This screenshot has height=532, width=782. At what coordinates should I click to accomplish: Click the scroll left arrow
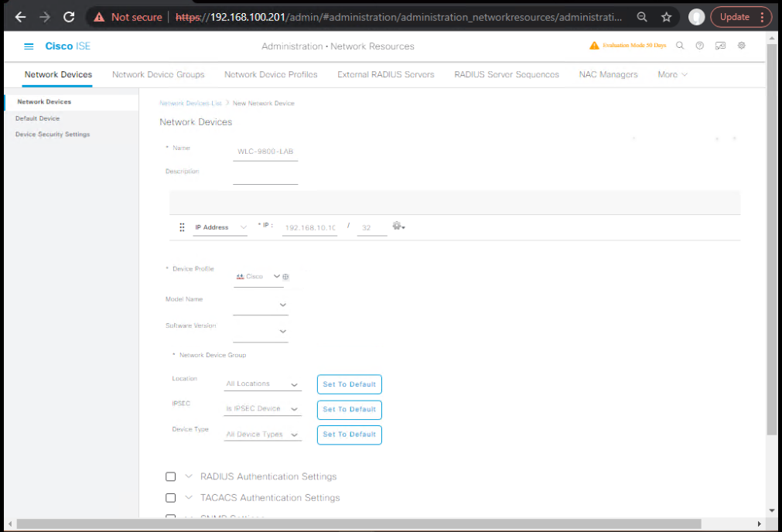(x=10, y=524)
